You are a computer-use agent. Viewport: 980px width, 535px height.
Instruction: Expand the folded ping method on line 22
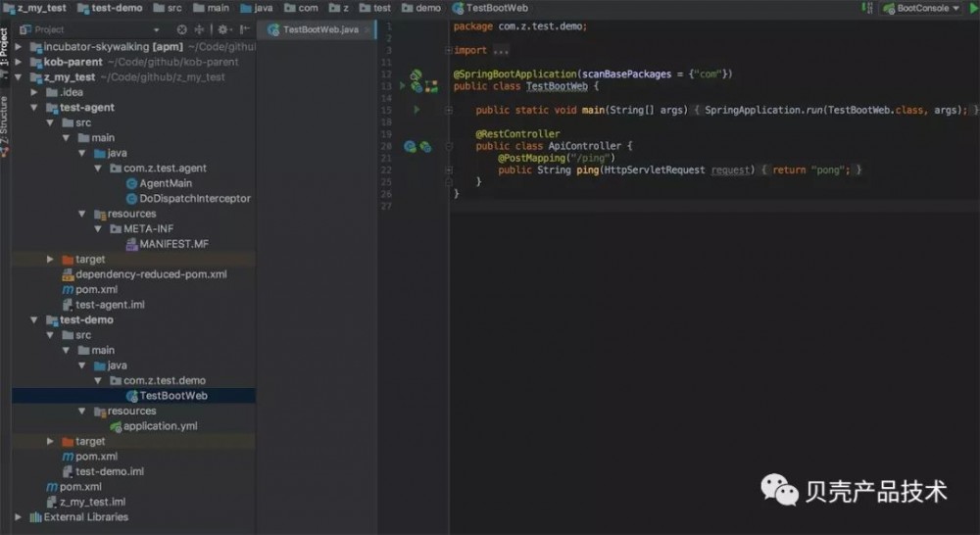point(448,170)
